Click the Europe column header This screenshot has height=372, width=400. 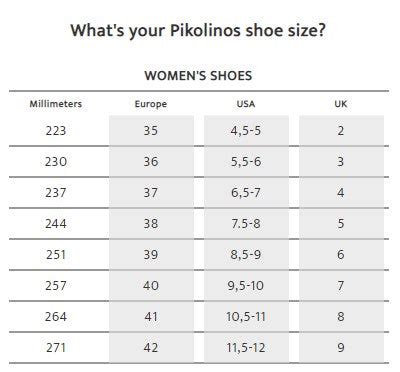[151, 104]
